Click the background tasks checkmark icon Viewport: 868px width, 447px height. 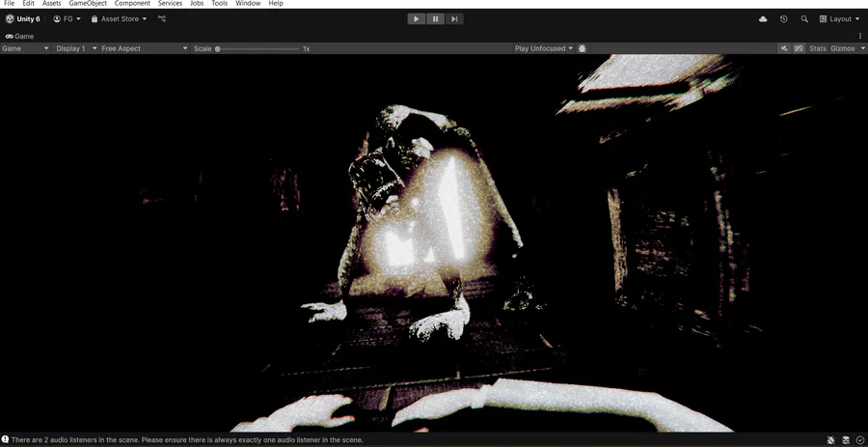[x=859, y=440]
